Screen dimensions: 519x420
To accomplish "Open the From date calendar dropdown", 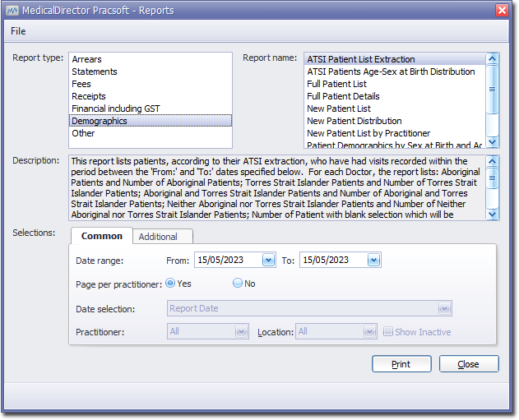I will [x=268, y=261].
